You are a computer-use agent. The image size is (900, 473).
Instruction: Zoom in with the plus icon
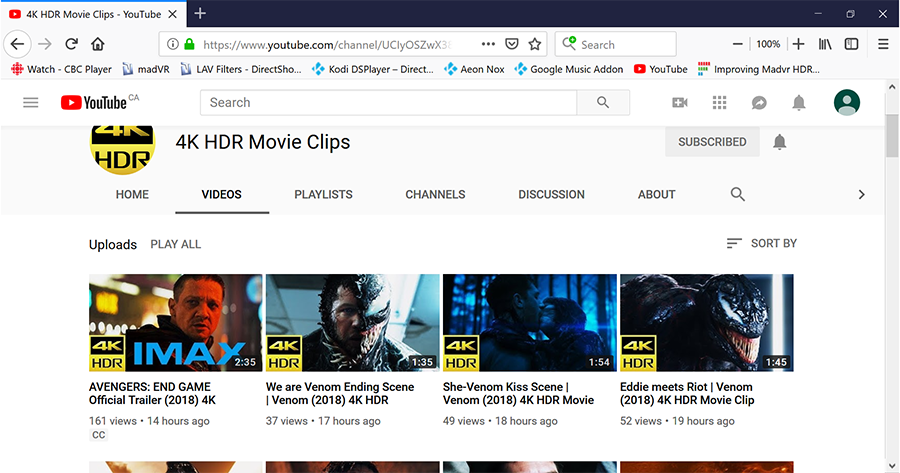pyautogui.click(x=798, y=44)
